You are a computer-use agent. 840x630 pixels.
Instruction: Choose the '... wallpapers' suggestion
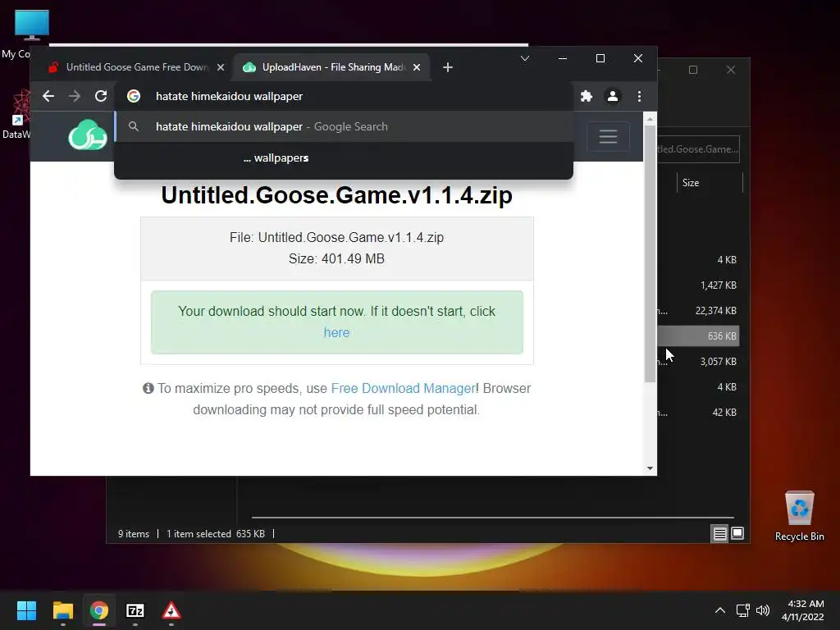[344, 158]
